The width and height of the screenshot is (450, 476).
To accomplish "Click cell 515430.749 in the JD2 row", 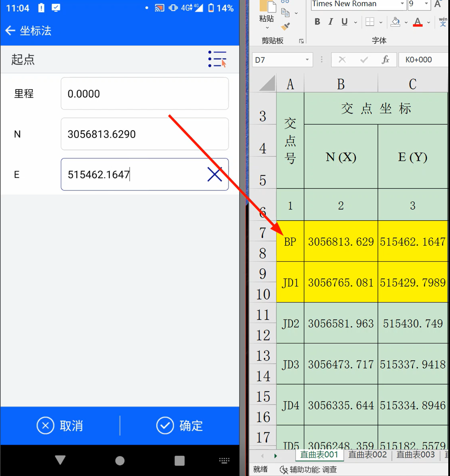I will (x=413, y=323).
